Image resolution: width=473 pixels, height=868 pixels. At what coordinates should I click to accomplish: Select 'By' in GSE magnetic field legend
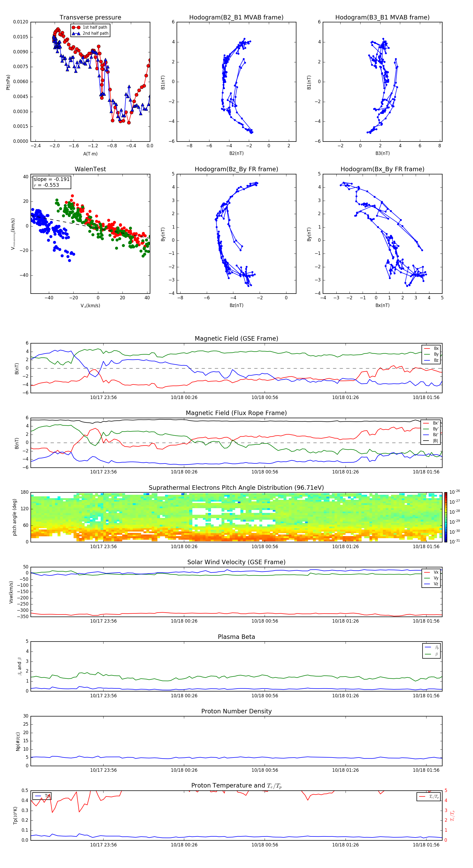click(x=431, y=354)
